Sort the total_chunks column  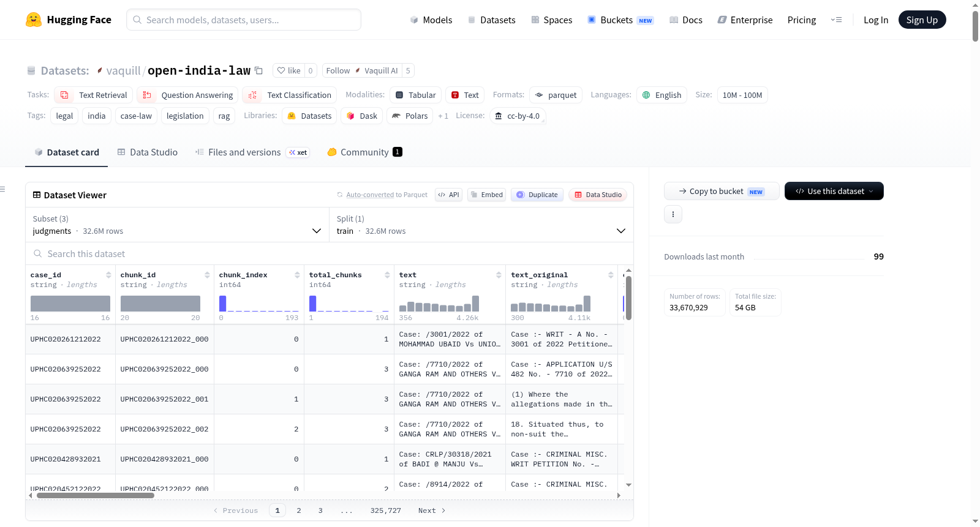pos(387,275)
